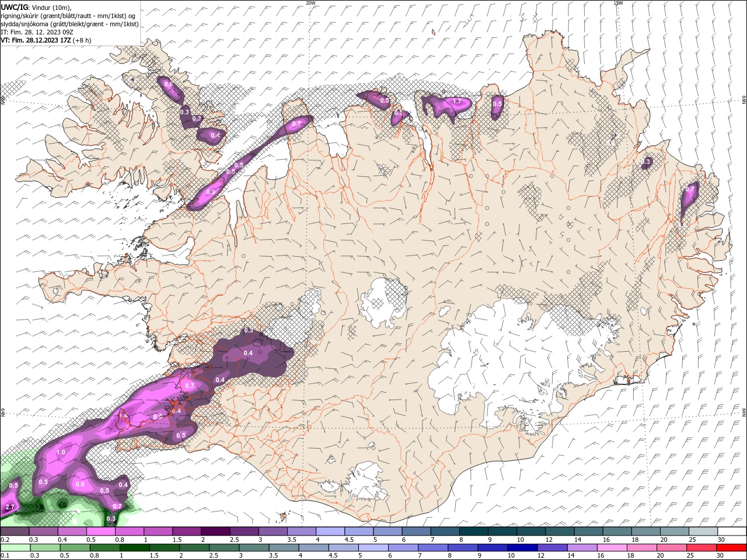Click the valid time 'VT: Fim. 28.12.2023 17Z'
The height and width of the screenshot is (560, 747).
pos(36,40)
